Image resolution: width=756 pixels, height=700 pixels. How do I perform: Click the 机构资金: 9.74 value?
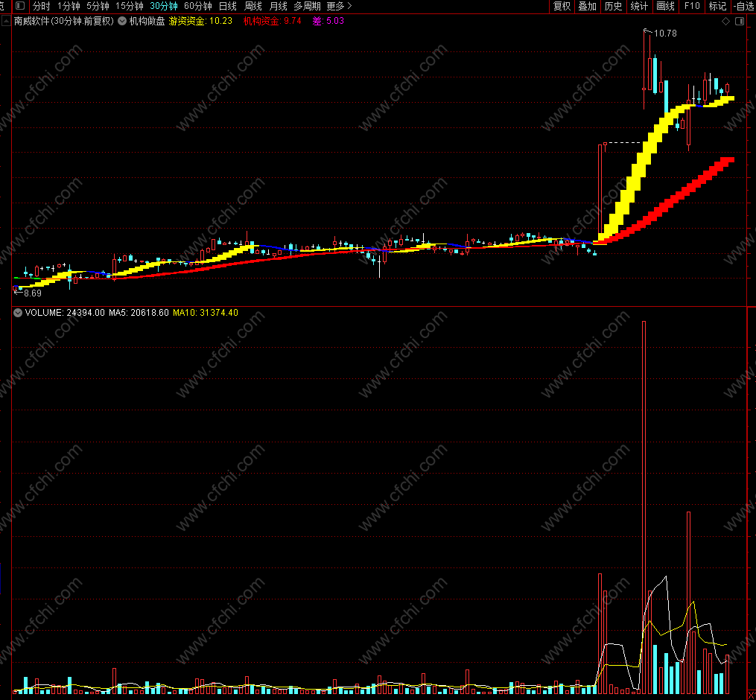point(273,21)
